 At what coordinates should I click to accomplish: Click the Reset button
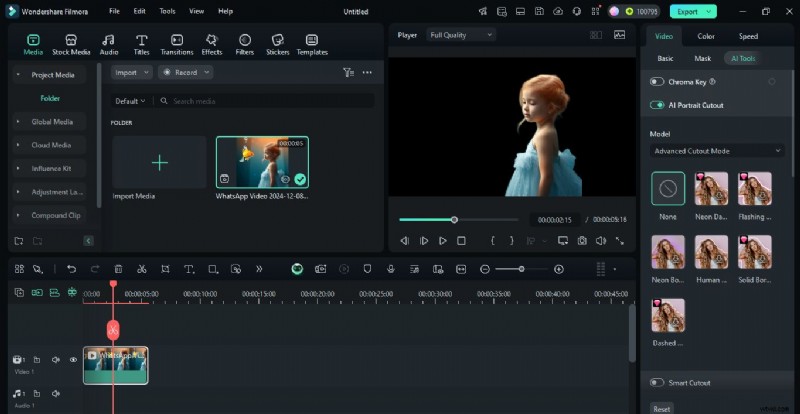click(662, 408)
